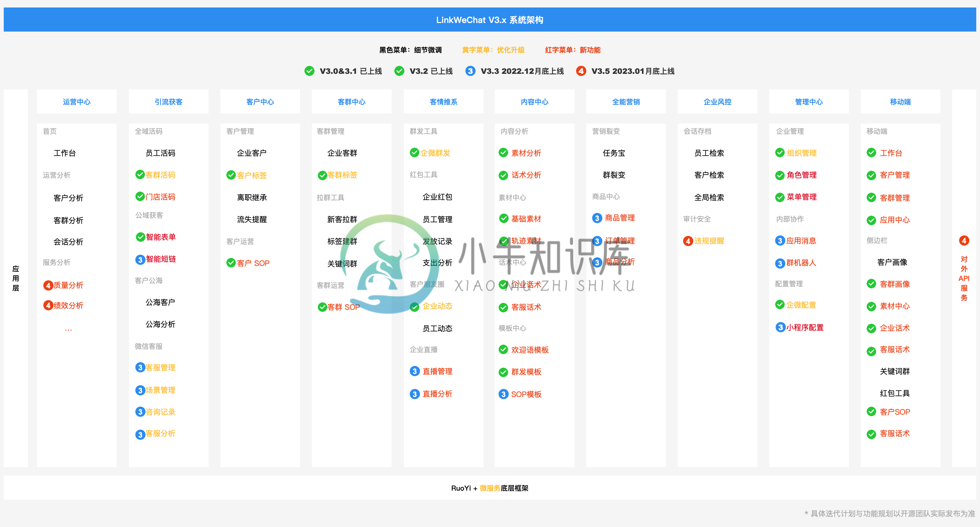Open the 企业风控 column header

click(717, 102)
